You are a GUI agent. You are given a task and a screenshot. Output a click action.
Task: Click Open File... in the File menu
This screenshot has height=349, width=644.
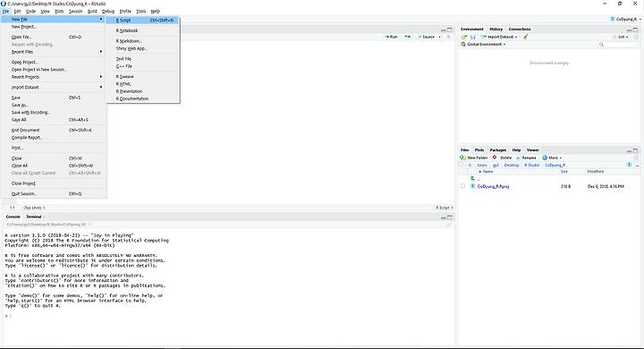tap(54, 37)
